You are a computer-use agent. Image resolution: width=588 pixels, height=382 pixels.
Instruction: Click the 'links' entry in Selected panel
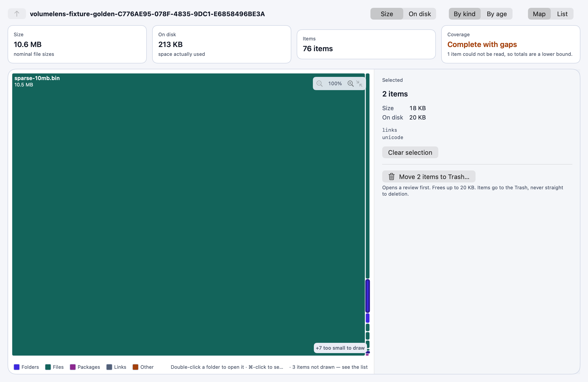click(x=390, y=130)
